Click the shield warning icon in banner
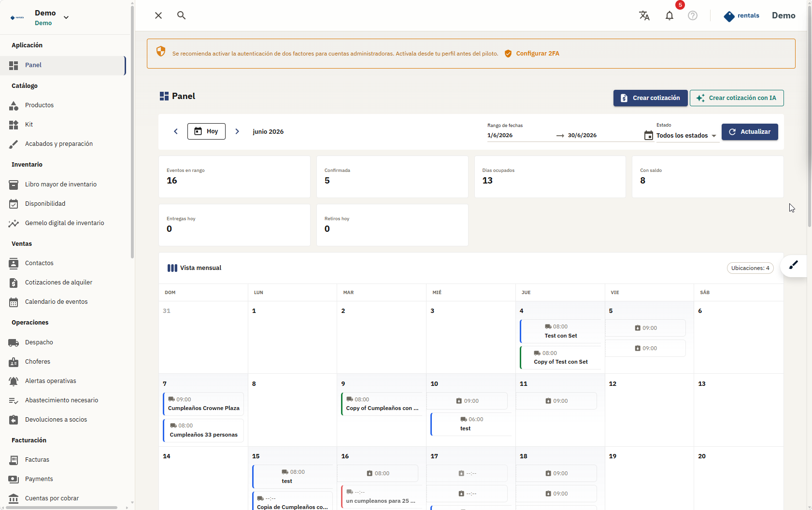This screenshot has width=812, height=510. [x=161, y=51]
